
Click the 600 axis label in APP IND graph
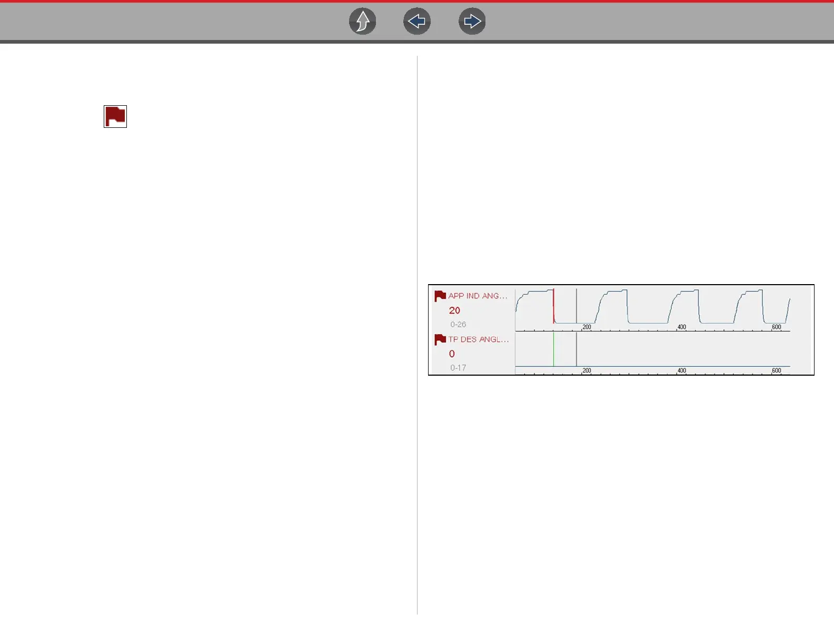(776, 327)
